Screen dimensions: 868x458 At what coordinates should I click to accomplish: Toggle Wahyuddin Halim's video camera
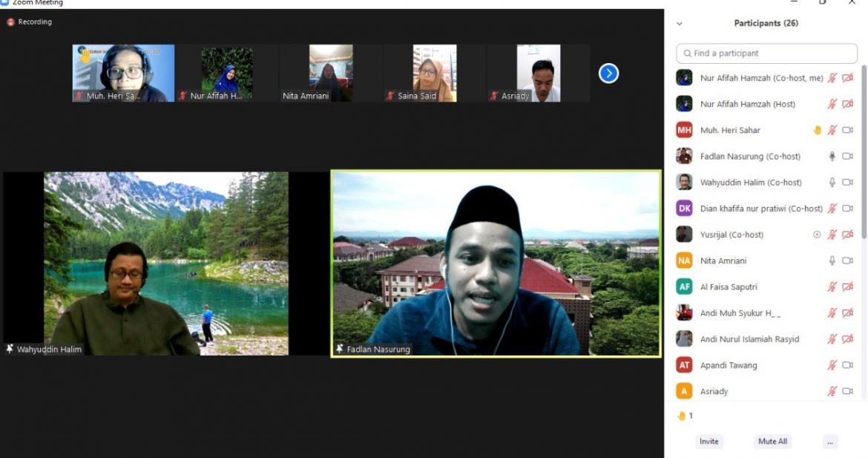coord(847,183)
